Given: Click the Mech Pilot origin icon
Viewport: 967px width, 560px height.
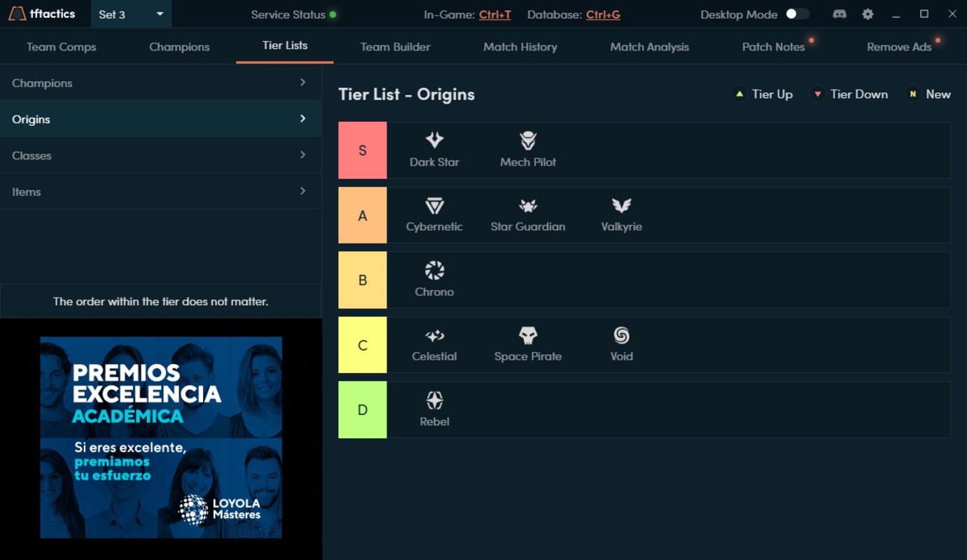Looking at the screenshot, I should click(528, 140).
